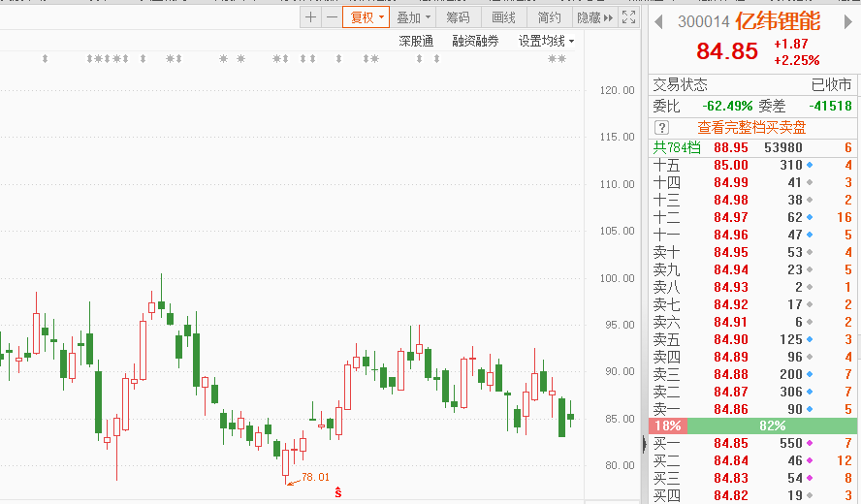The image size is (861, 504).
Task: Click the 已收市 trading status
Action: (x=831, y=84)
